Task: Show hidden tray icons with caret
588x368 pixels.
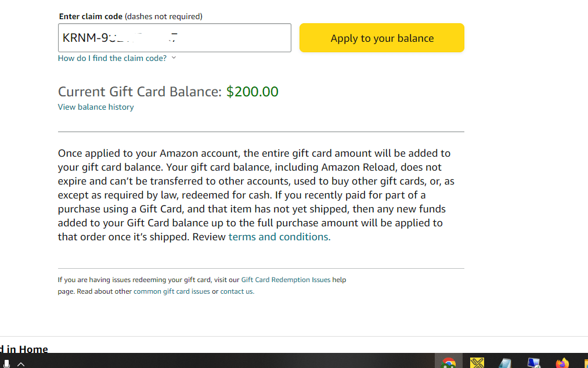Action: coord(21,364)
